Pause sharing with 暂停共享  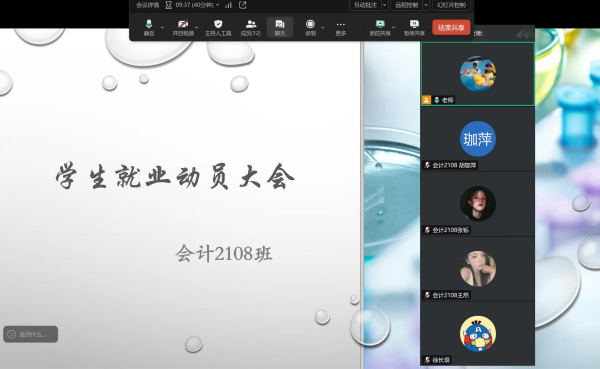click(414, 28)
